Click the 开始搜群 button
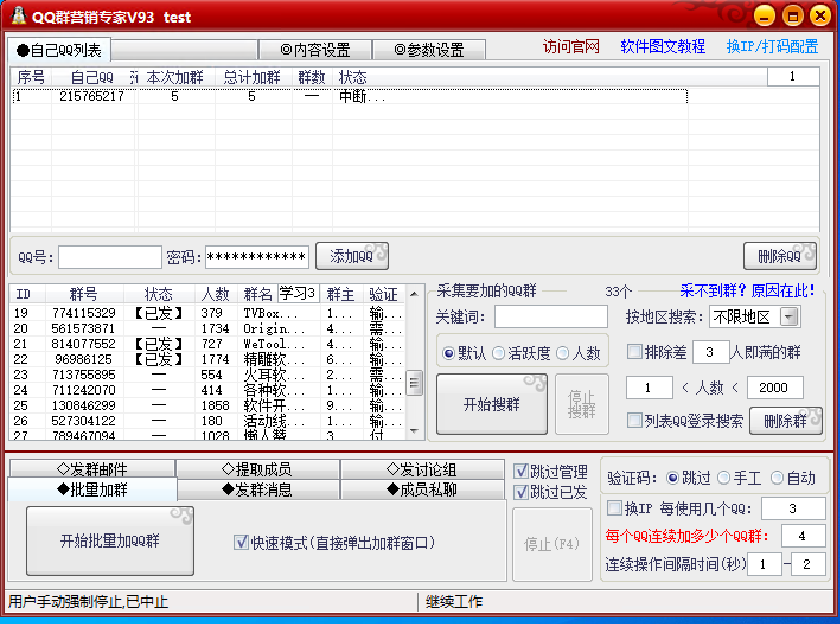This screenshot has height=624, width=840. click(491, 404)
